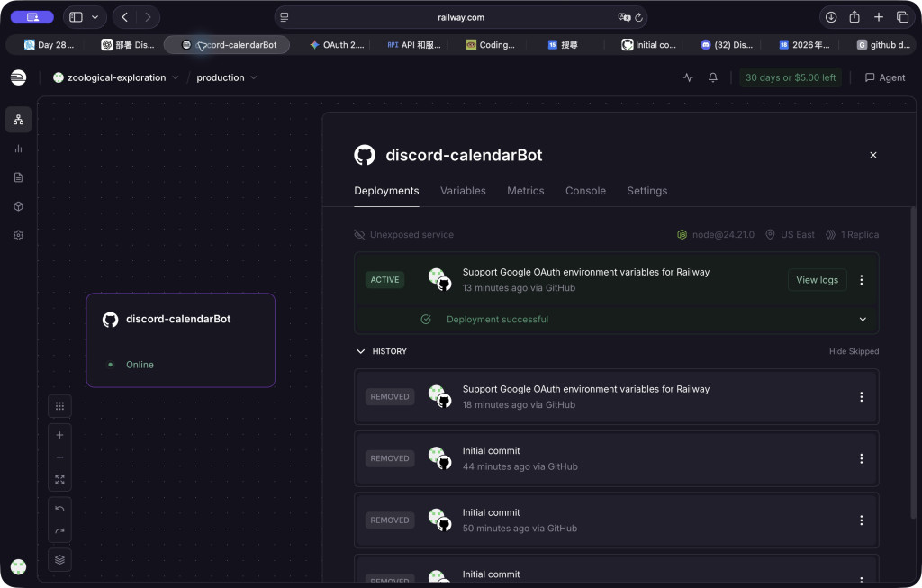Toggle the canvas grid dots button
Screen dimensions: 922x588
59,406
